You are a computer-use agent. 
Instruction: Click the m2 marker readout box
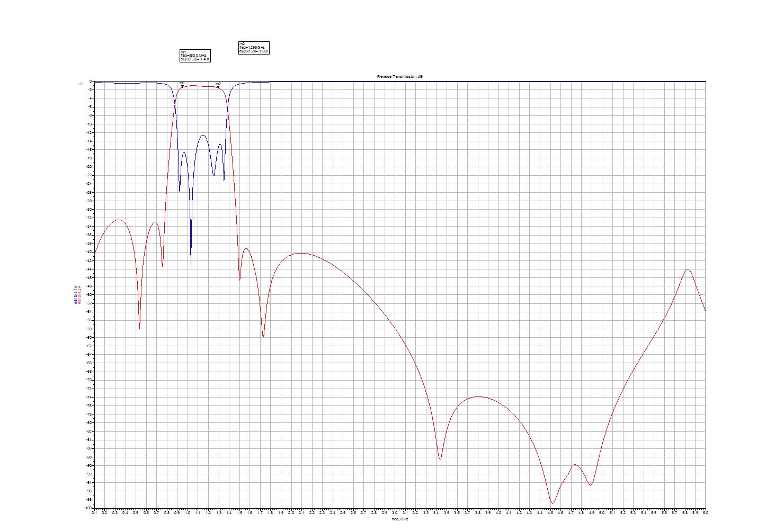click(254, 48)
